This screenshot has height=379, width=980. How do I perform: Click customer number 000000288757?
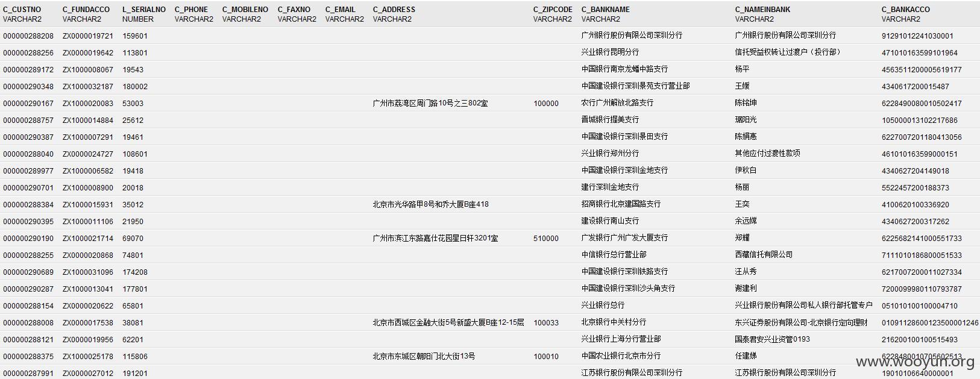[28, 121]
